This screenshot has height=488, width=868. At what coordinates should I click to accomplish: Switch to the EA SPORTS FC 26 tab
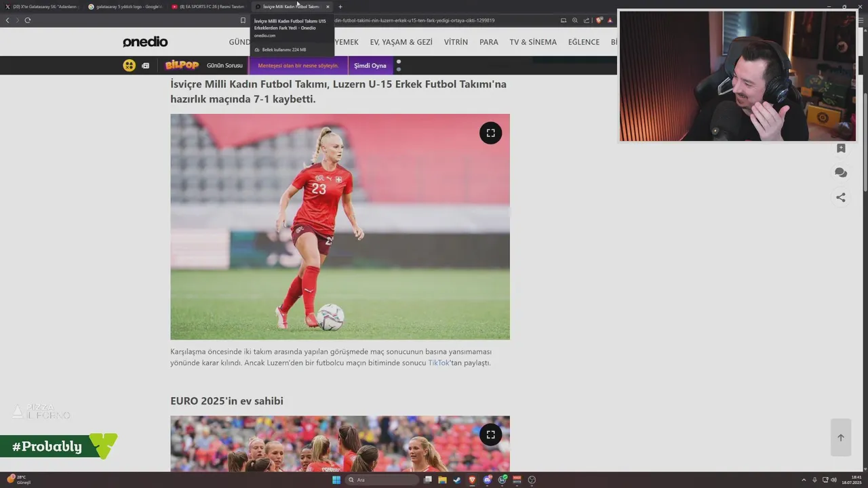pos(208,7)
